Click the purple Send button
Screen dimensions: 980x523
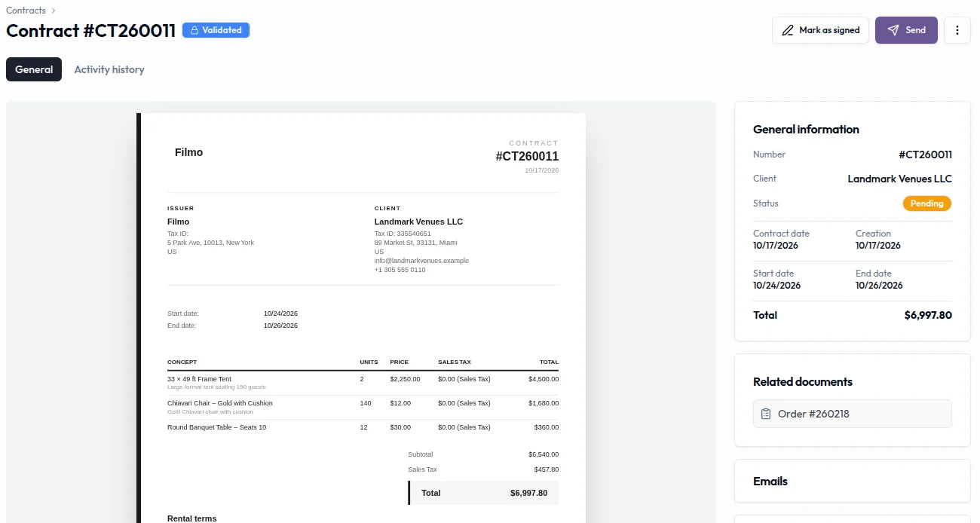[906, 30]
